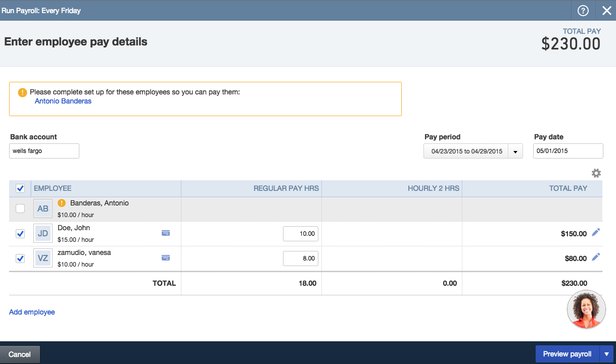The image size is (616, 364).
Task: Uncheck the Doe, John checkbox
Action: [x=20, y=234]
